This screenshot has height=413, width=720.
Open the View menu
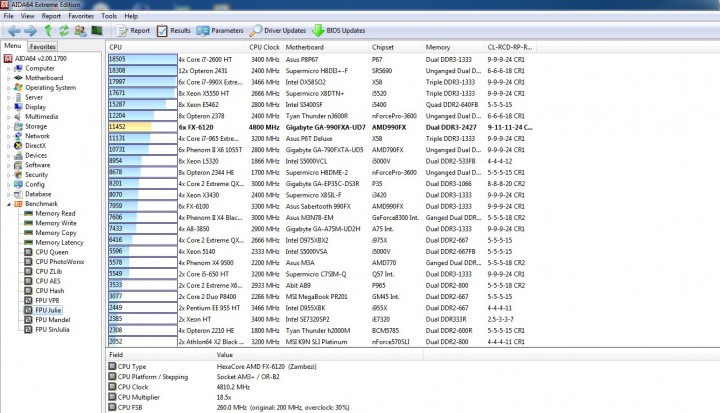click(x=28, y=16)
